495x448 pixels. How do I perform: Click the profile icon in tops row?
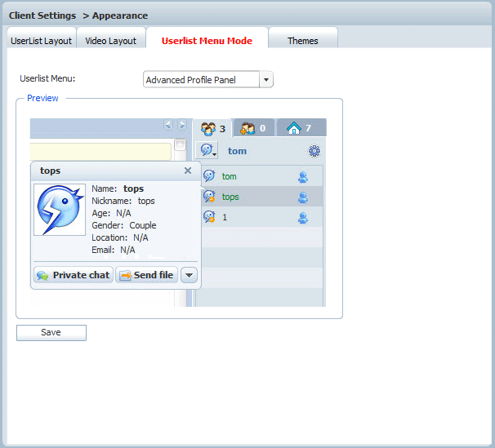click(x=302, y=197)
